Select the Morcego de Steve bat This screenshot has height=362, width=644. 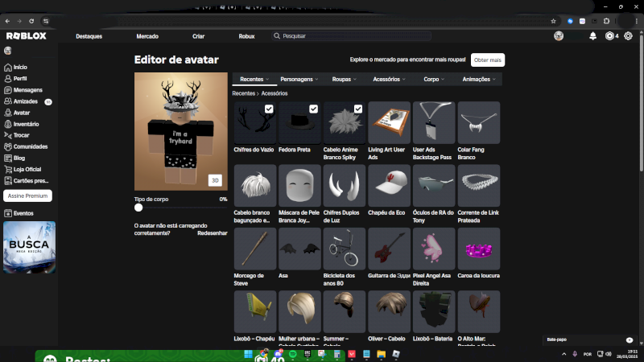click(255, 249)
